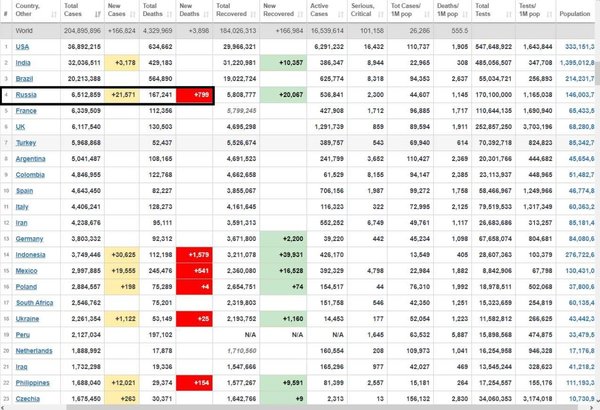Sort by Total Deaths column header
Screen dimensions: 600x410
[x=158, y=10]
